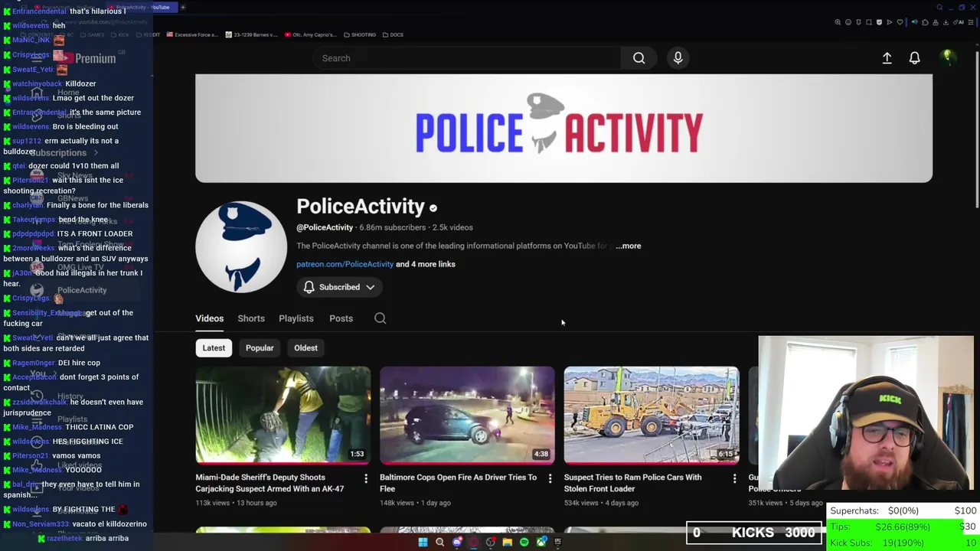
Task: Click 'and 4 more links'
Action: pyautogui.click(x=426, y=264)
